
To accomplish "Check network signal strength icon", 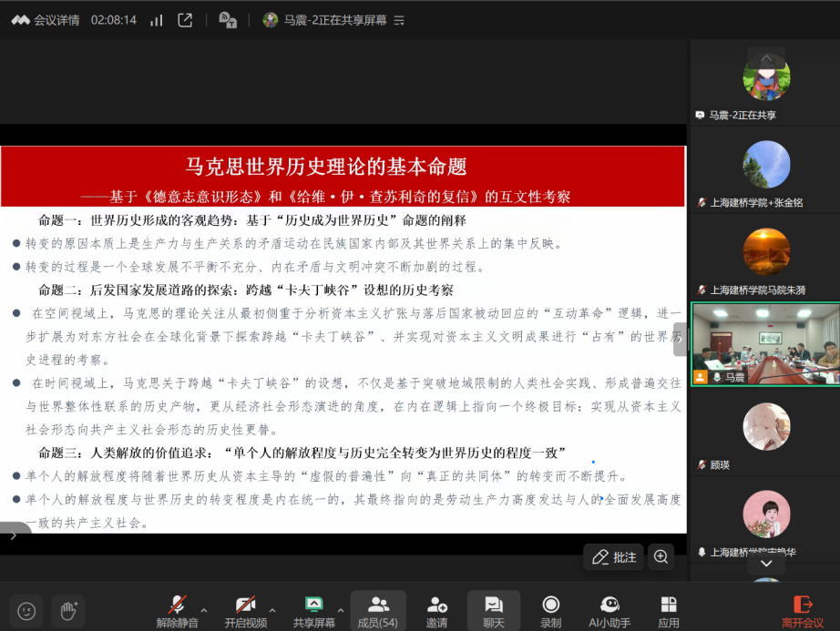I will (x=156, y=20).
